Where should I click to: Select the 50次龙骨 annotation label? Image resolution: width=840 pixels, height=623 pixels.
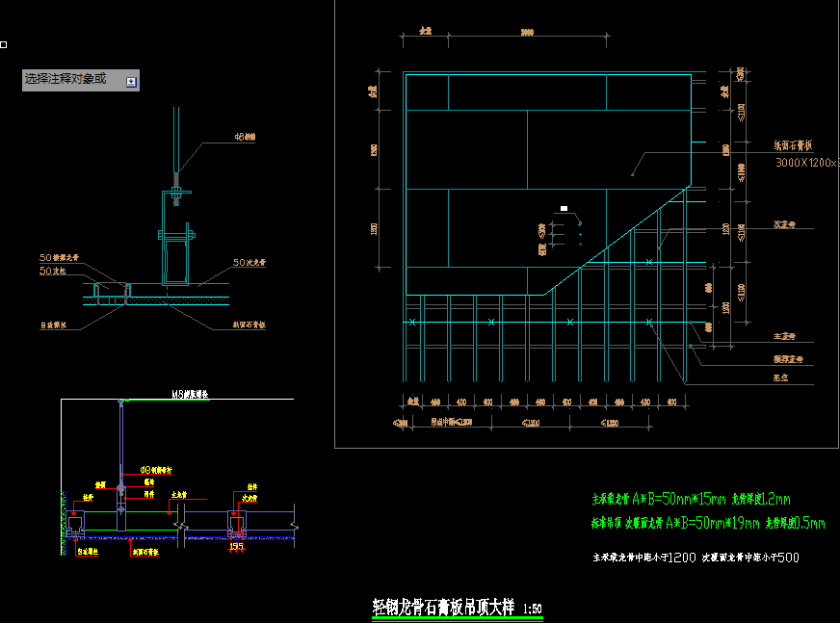[x=250, y=262]
